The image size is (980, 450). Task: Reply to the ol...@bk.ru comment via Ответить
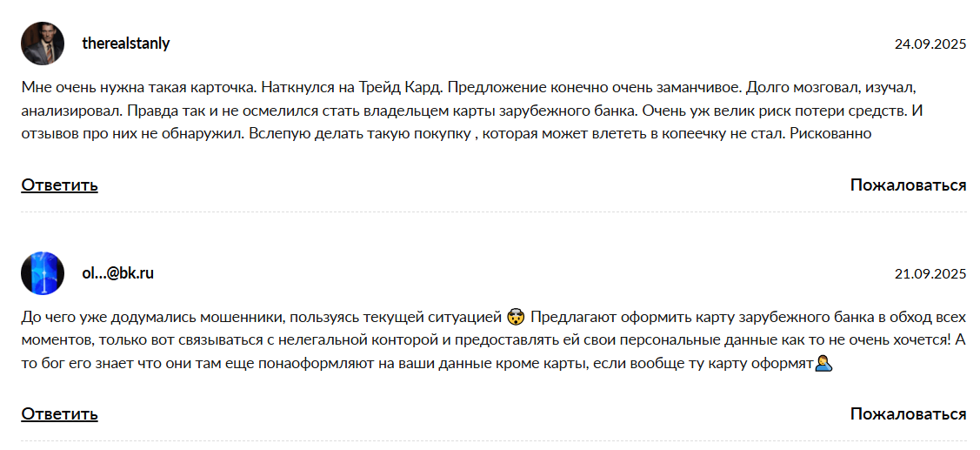click(x=59, y=413)
